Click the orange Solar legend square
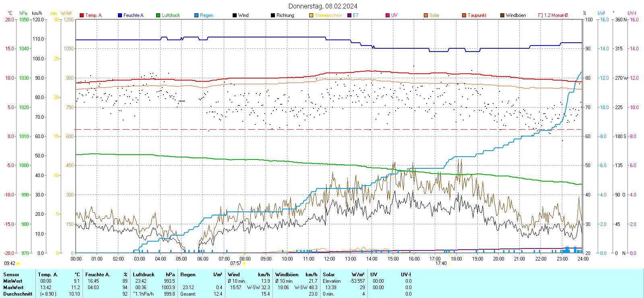Image resolution: width=644 pixels, height=298 pixels. 426,15
